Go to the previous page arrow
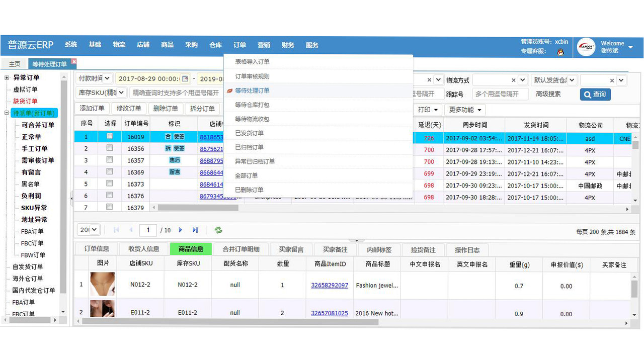The image size is (644, 362). click(x=131, y=230)
